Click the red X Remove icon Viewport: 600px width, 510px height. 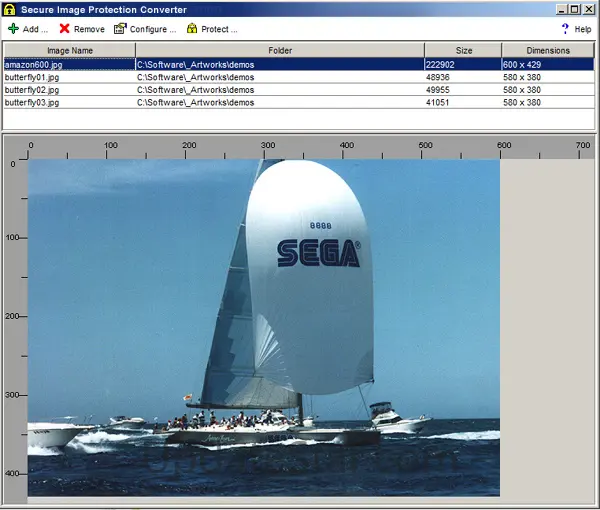[64, 29]
